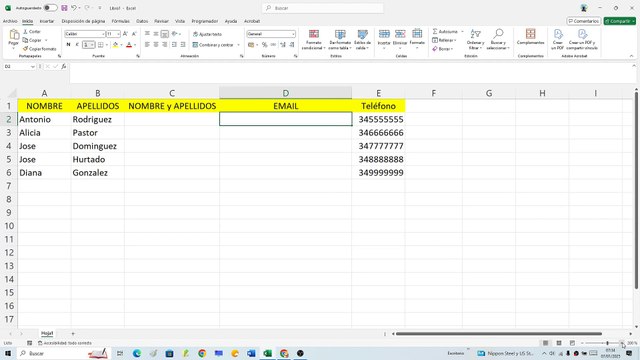Click the Autosuma sigma button
The height and width of the screenshot is (360, 640).
[445, 31]
